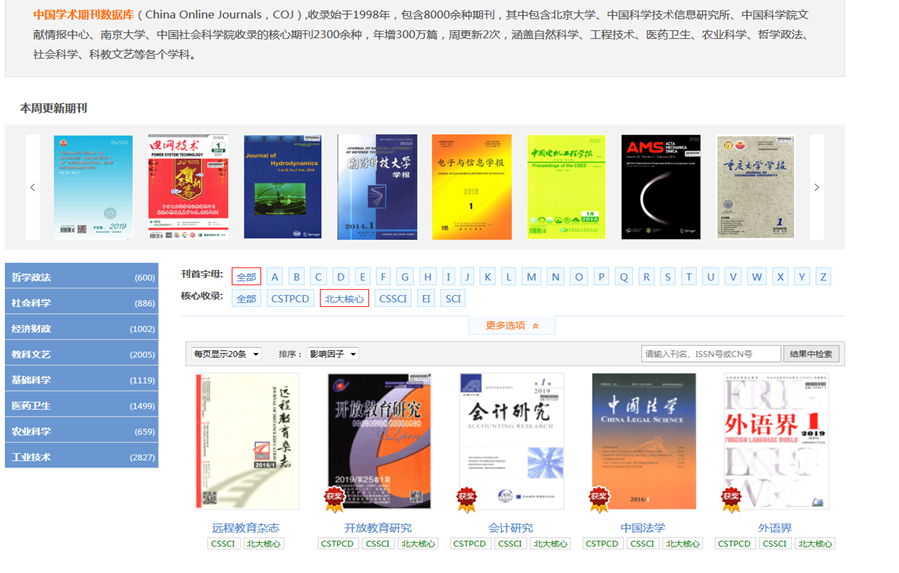The image size is (899, 573).
Task: Select the 社会科学 category
Action: point(81,302)
